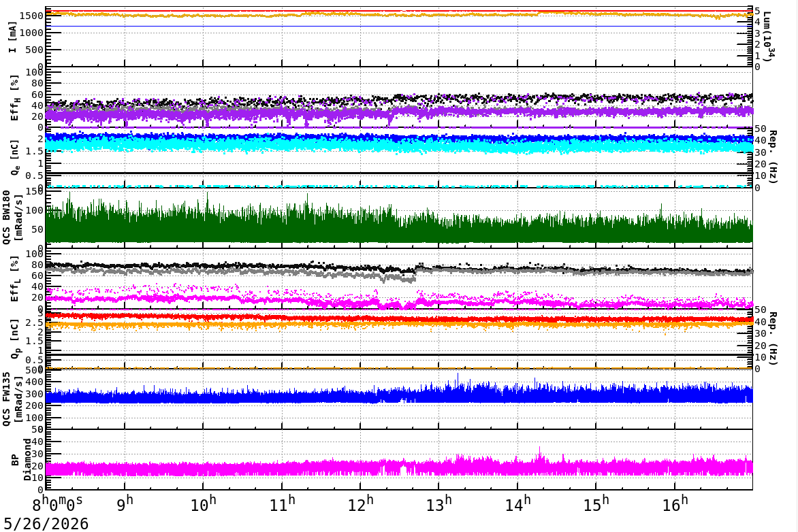Click the I [mA] axis title
The image size is (798, 532).
(13, 37)
